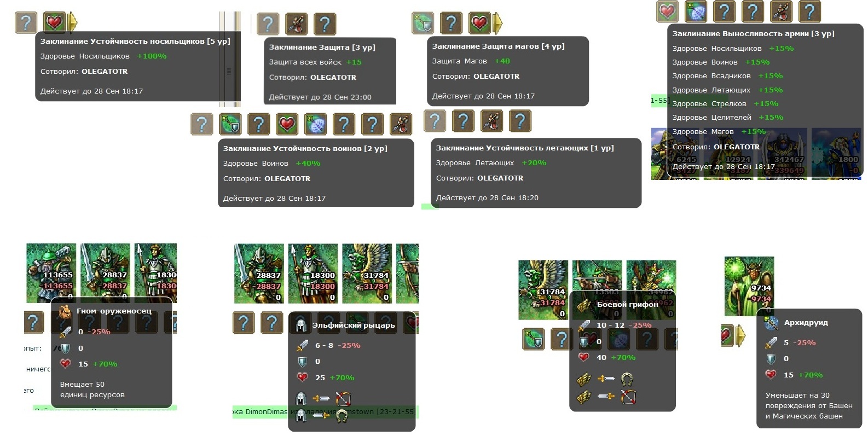This screenshot has width=868, height=436.
Task: Expand the yellow arrow next to the top-left heart icon
Action: (72, 22)
